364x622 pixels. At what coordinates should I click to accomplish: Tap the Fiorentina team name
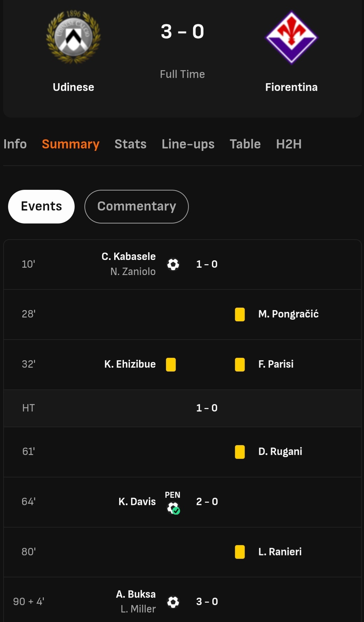[x=291, y=87]
